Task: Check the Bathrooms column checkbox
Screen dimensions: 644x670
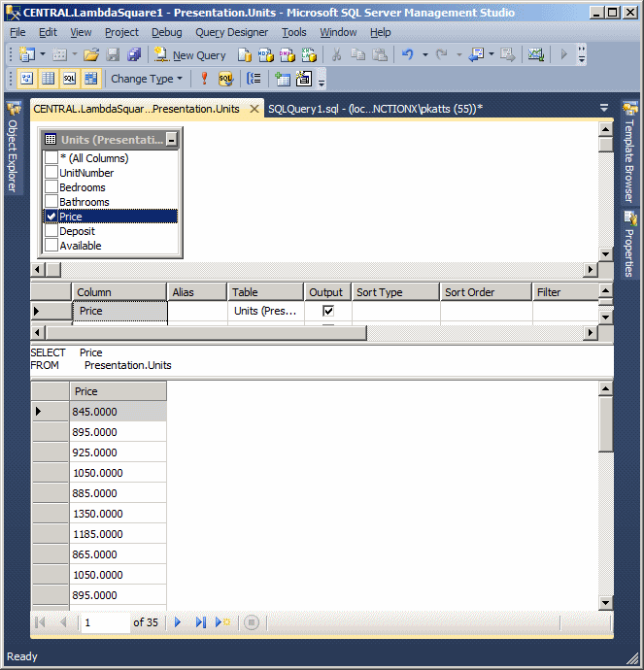Action: [51, 201]
